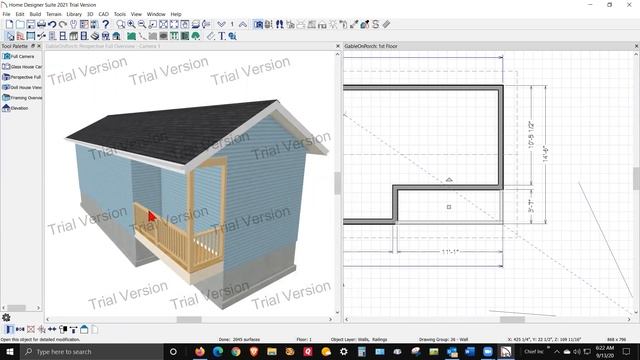Click the 3D view horizontal scrollbar thumb

[189, 320]
